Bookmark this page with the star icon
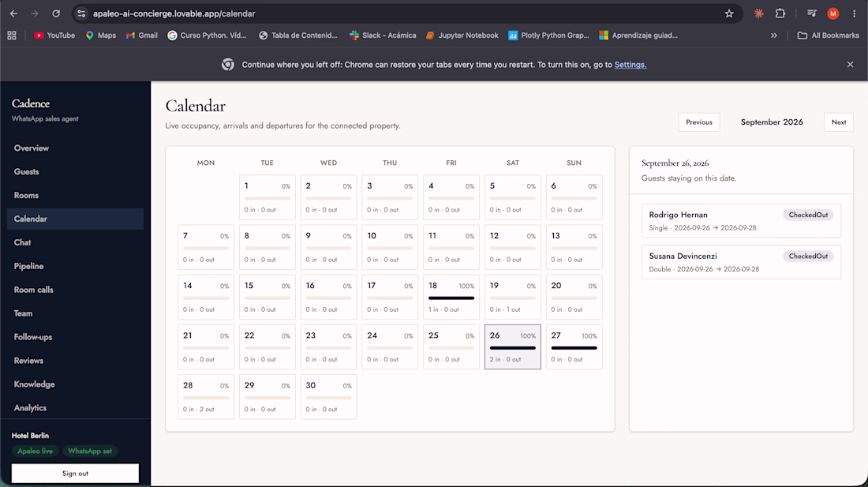This screenshot has width=868, height=487. pyautogui.click(x=729, y=14)
